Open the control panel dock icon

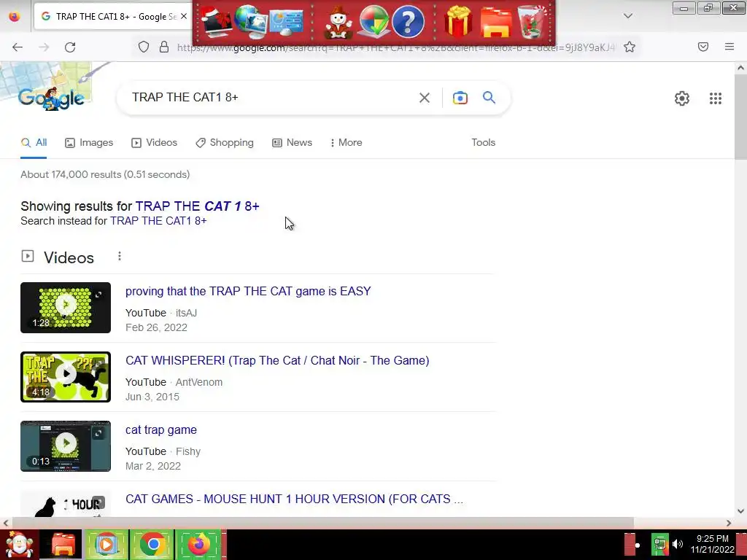pyautogui.click(x=285, y=21)
